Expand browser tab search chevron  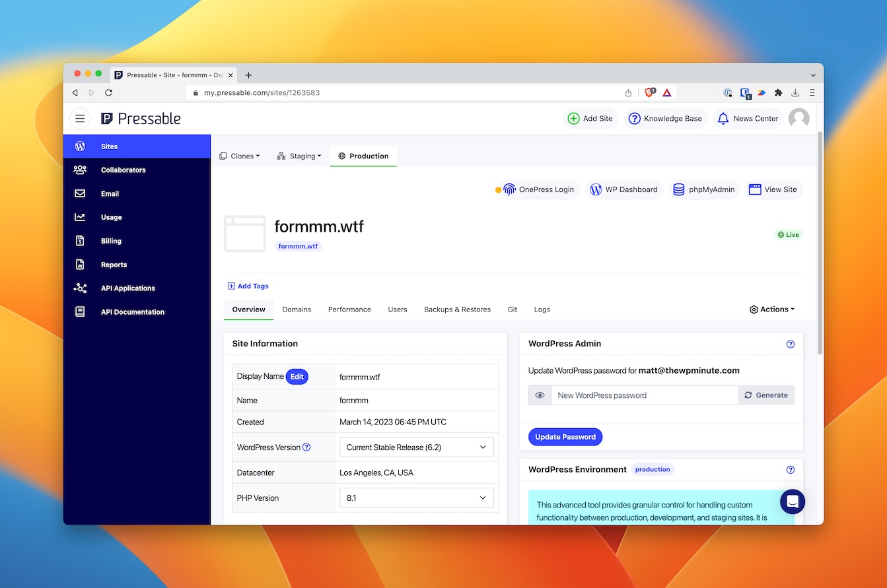[x=812, y=75]
